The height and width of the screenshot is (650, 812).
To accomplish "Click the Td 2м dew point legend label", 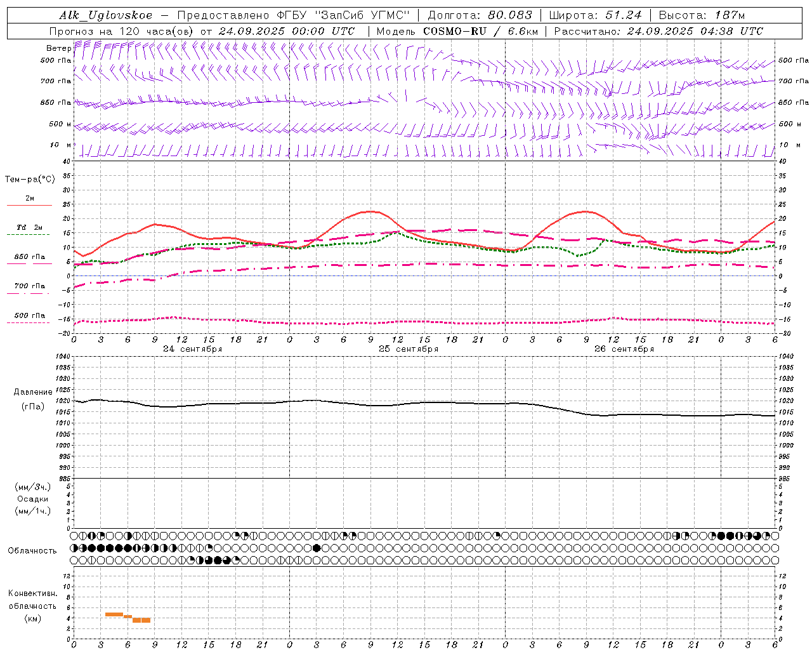I will 30,227.
